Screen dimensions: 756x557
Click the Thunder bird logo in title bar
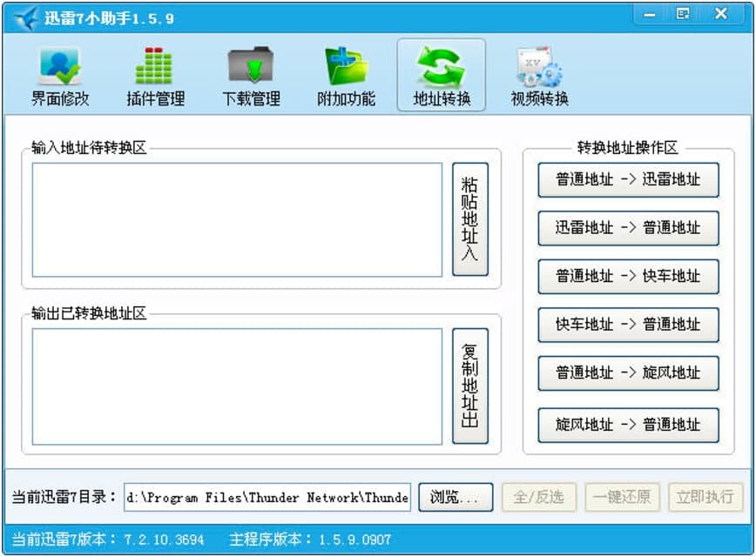tap(26, 18)
